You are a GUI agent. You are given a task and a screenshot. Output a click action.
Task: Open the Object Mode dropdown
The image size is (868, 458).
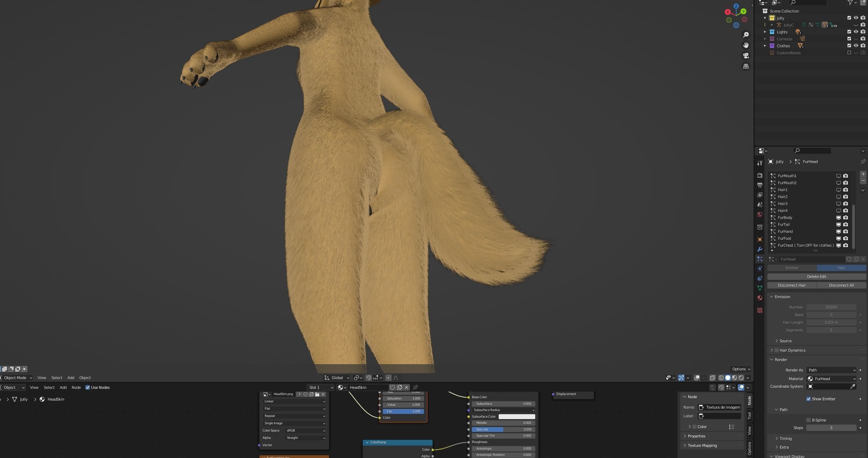[x=16, y=378]
